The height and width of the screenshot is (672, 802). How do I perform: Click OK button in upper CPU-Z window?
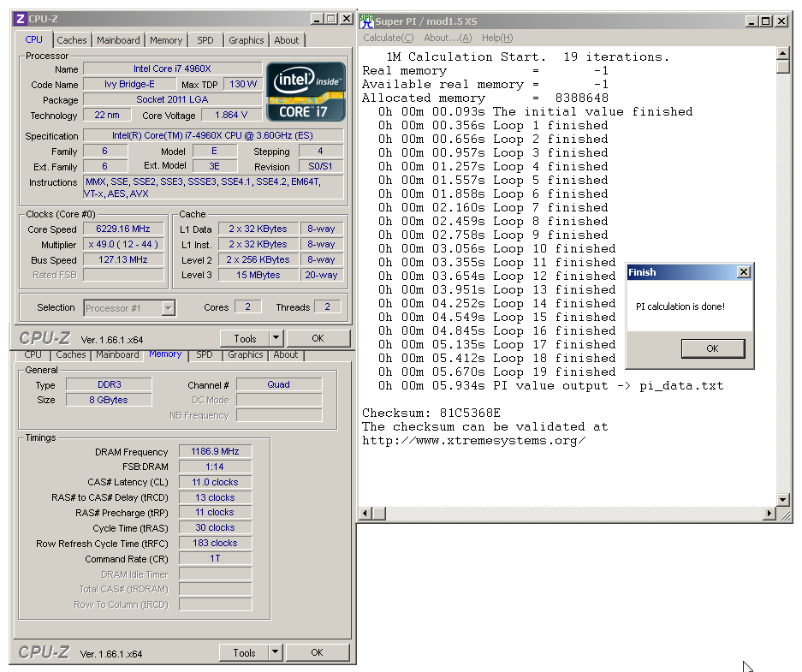tap(318, 338)
